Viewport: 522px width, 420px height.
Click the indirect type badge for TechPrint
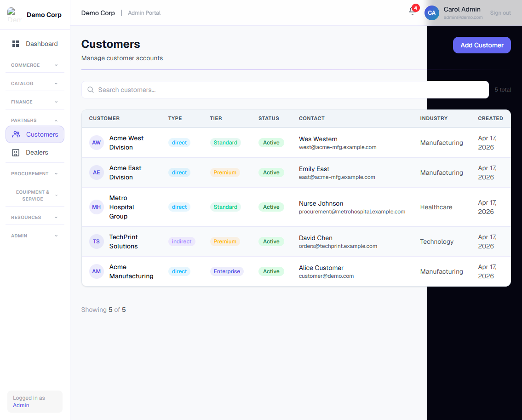click(x=181, y=242)
